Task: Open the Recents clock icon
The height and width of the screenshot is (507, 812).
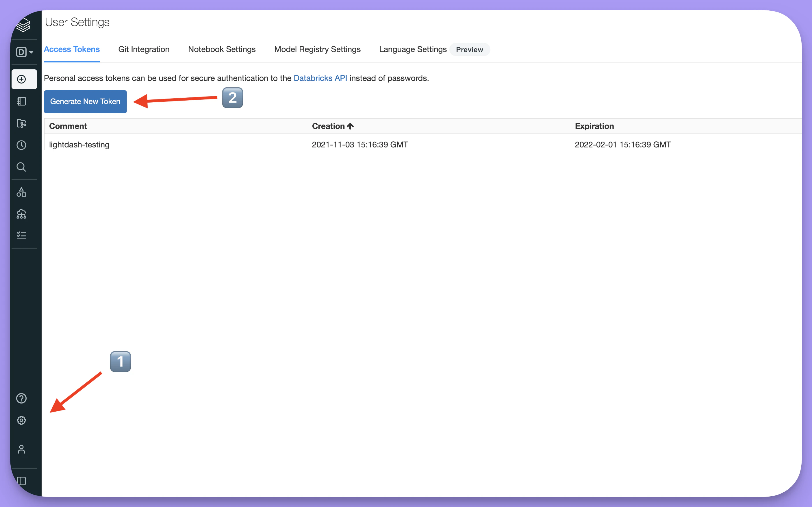Action: [22, 145]
